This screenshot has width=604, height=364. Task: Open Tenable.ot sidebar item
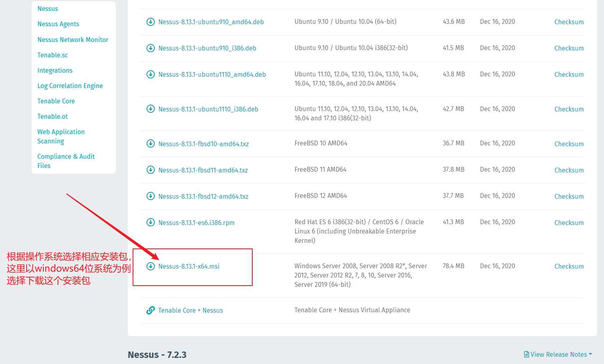tap(53, 116)
